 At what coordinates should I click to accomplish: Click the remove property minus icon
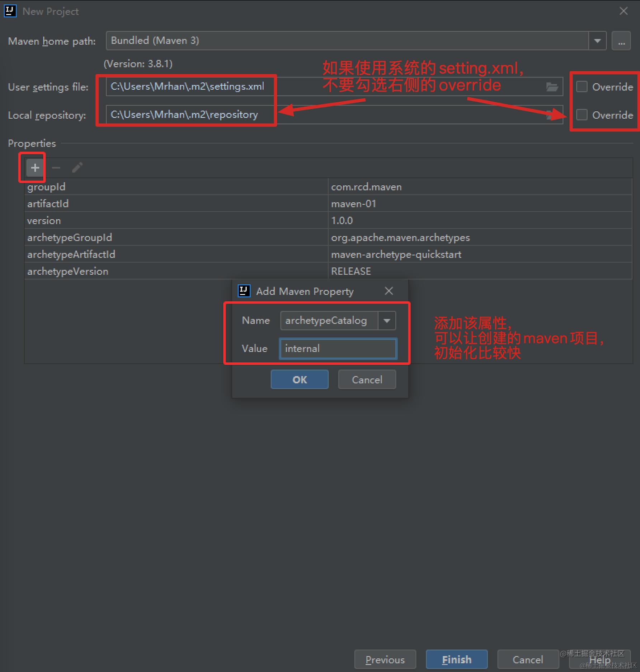click(x=56, y=168)
